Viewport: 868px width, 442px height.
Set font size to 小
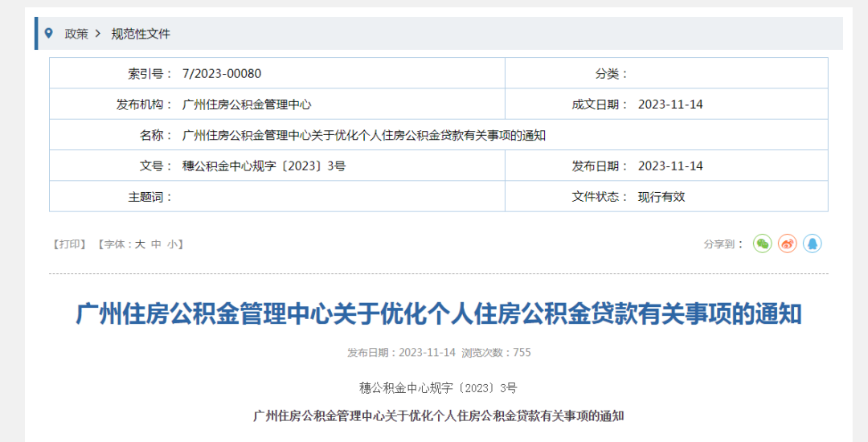(x=172, y=244)
